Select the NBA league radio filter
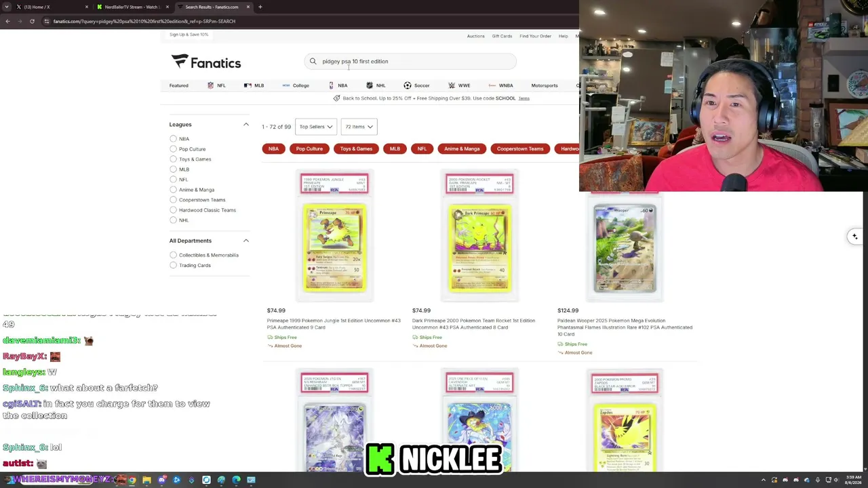The width and height of the screenshot is (868, 488). pos(173,139)
